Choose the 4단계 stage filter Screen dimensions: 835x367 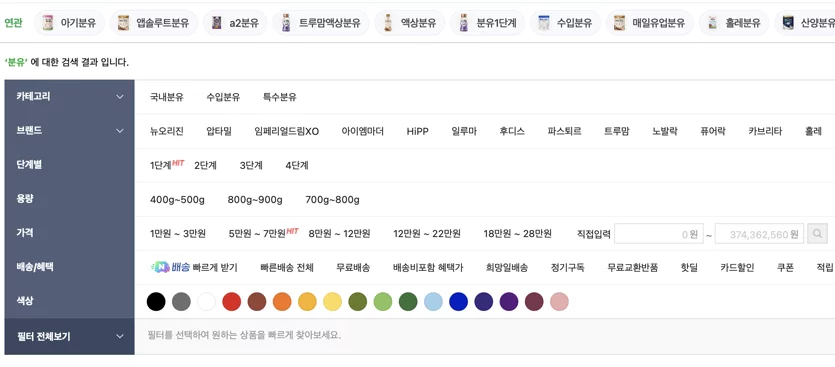[297, 165]
